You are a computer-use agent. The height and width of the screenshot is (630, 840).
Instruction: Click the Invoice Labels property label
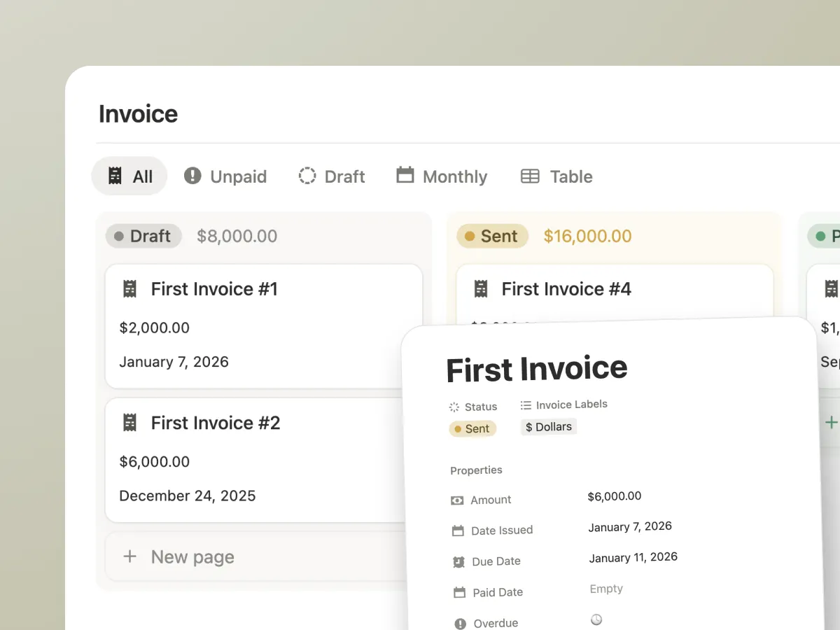(572, 405)
